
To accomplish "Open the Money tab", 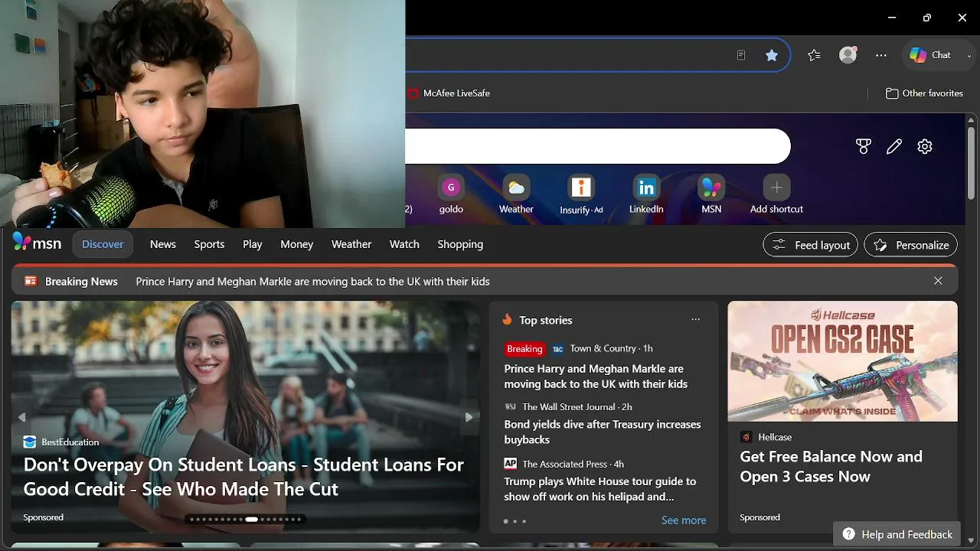I will pos(297,244).
